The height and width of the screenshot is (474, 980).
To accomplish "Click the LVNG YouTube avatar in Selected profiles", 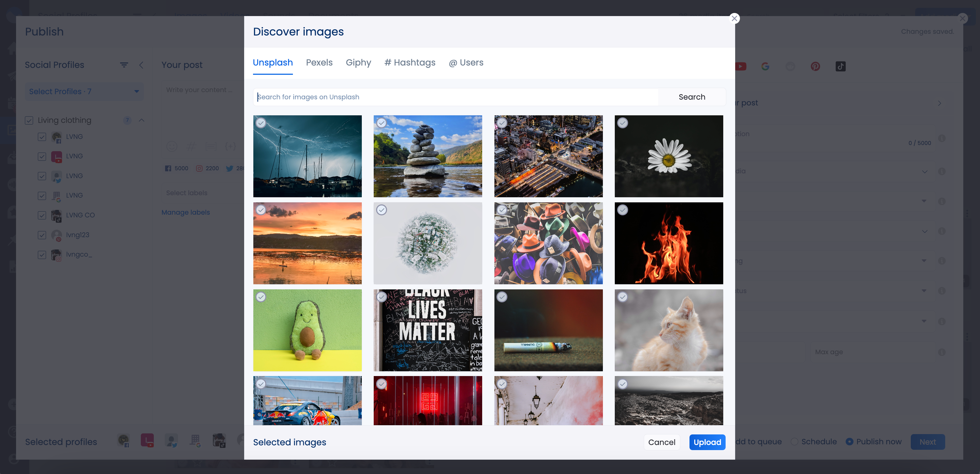I will point(147,441).
